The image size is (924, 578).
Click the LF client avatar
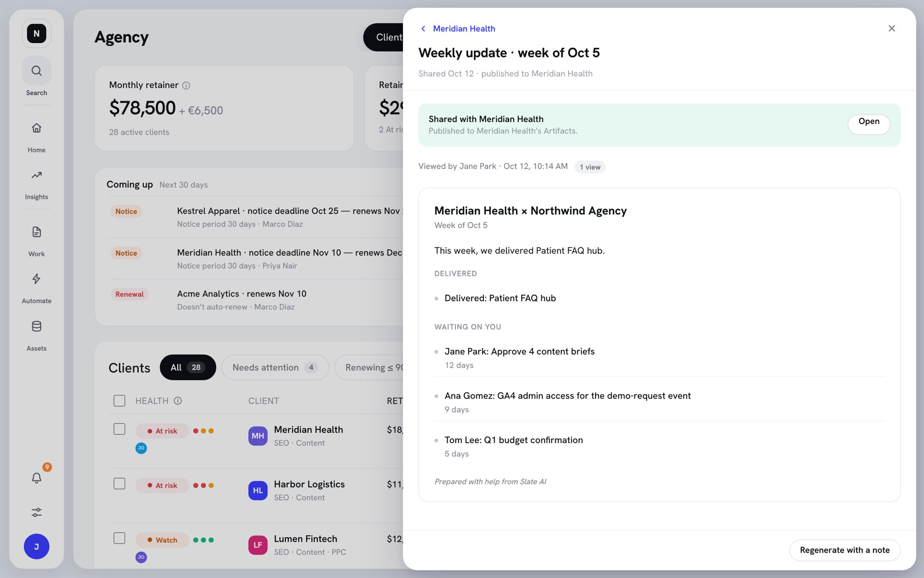[258, 545]
